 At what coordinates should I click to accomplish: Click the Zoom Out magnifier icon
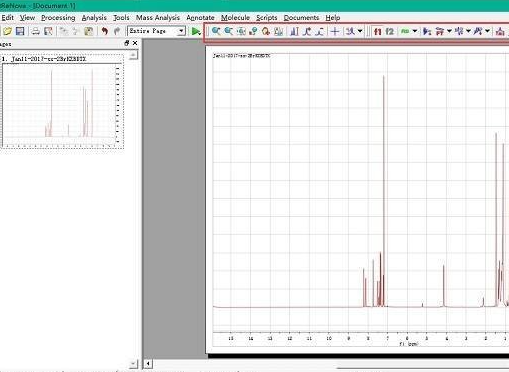click(x=228, y=31)
